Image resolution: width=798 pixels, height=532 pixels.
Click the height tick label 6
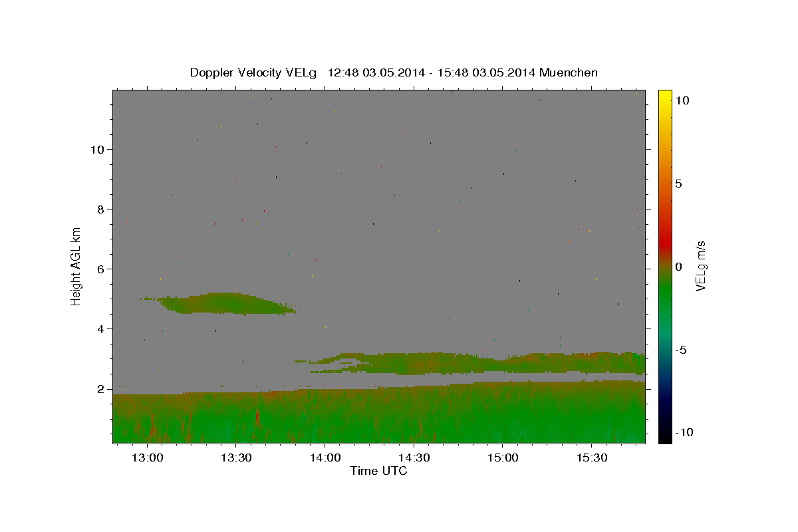click(x=100, y=269)
